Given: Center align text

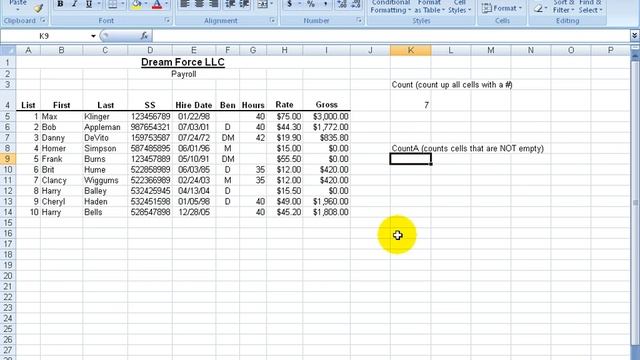Looking at the screenshot, I should (x=199, y=4).
